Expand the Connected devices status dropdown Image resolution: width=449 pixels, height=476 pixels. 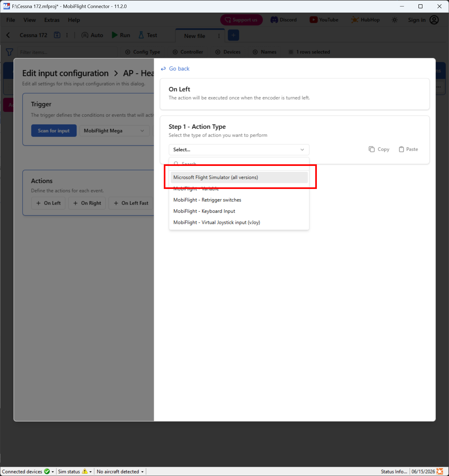click(x=53, y=472)
